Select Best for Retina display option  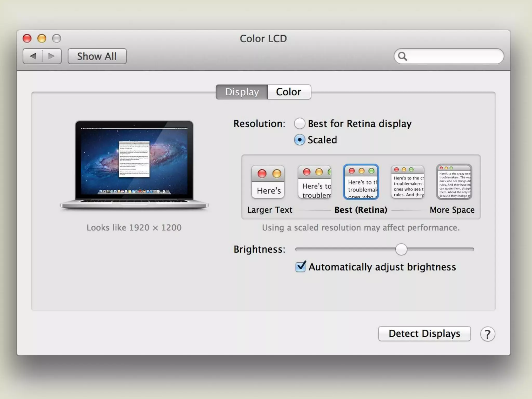coord(300,123)
